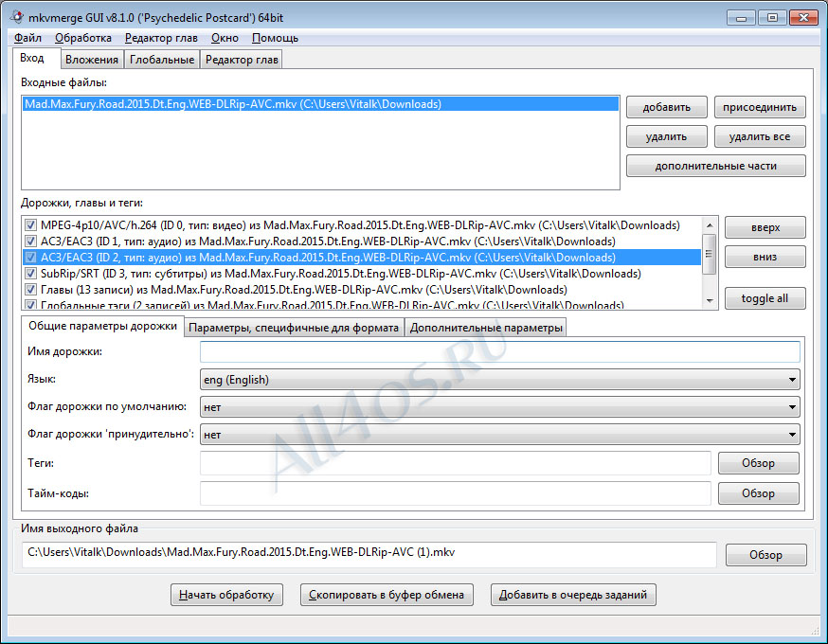Open the Флаг дорожки 'принудительно' dropdown

pyautogui.click(x=499, y=435)
